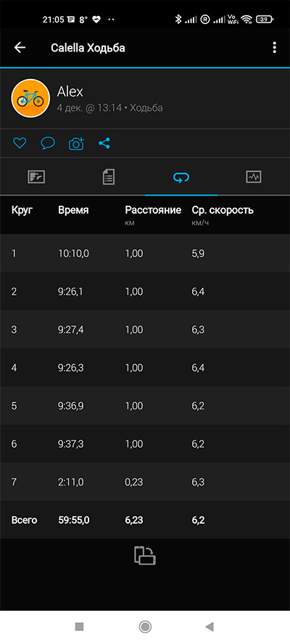Open the charts tab
This screenshot has height=644, width=290.
[x=254, y=177]
